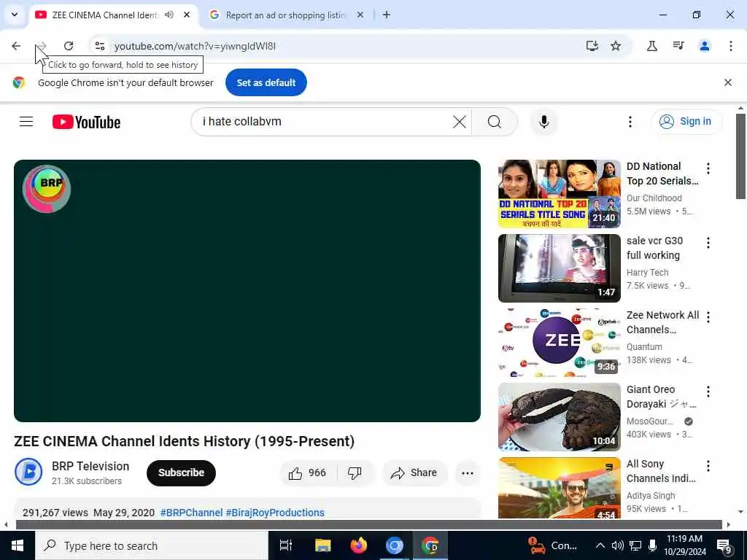Submit search with magnifier button

[x=495, y=122]
